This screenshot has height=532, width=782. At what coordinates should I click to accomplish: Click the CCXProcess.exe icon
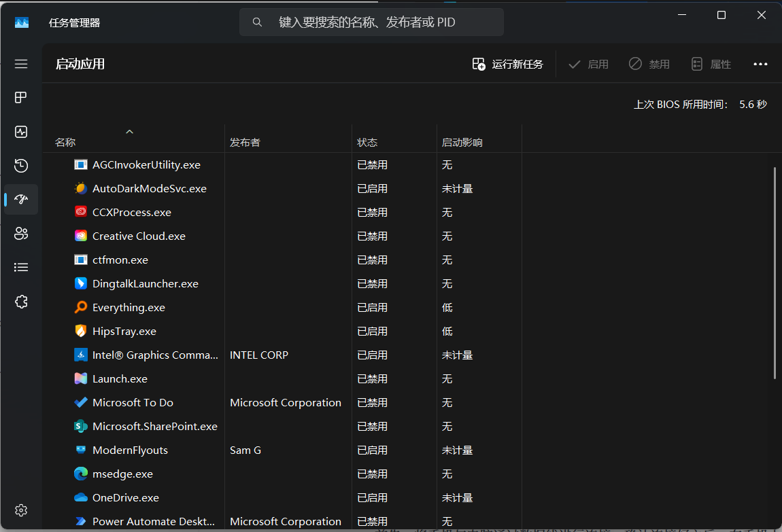81,212
